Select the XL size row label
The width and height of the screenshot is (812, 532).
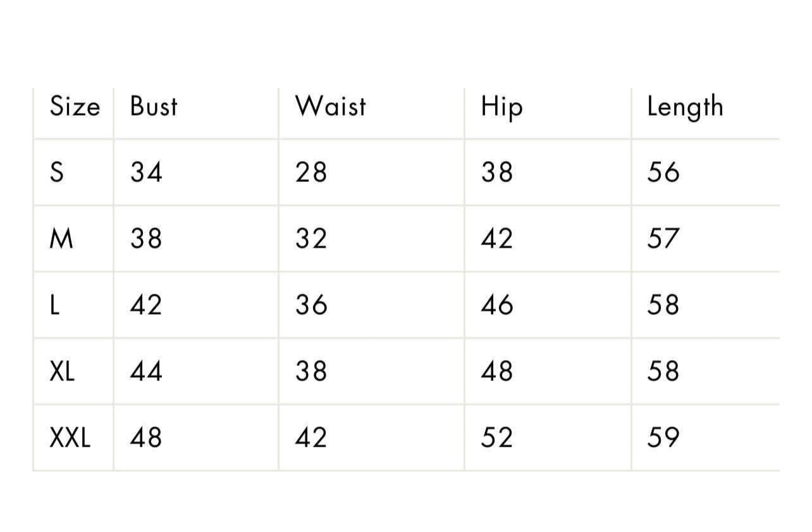tap(62, 371)
